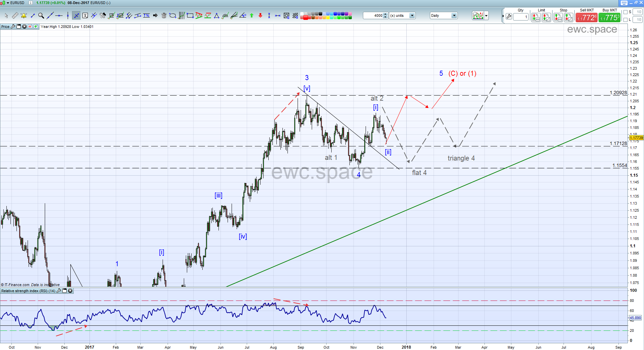Select the rectangle drawing tool
This screenshot has height=350, width=644.
[x=190, y=15]
